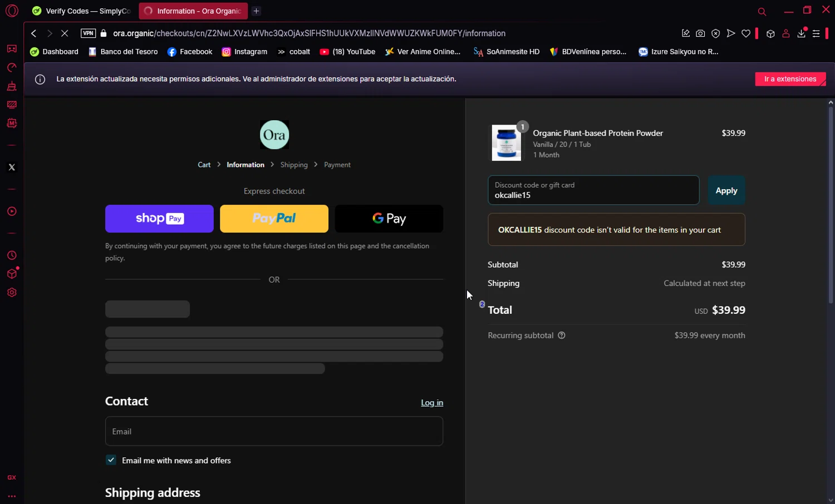Focus the Discount code or gift card field

click(x=593, y=190)
